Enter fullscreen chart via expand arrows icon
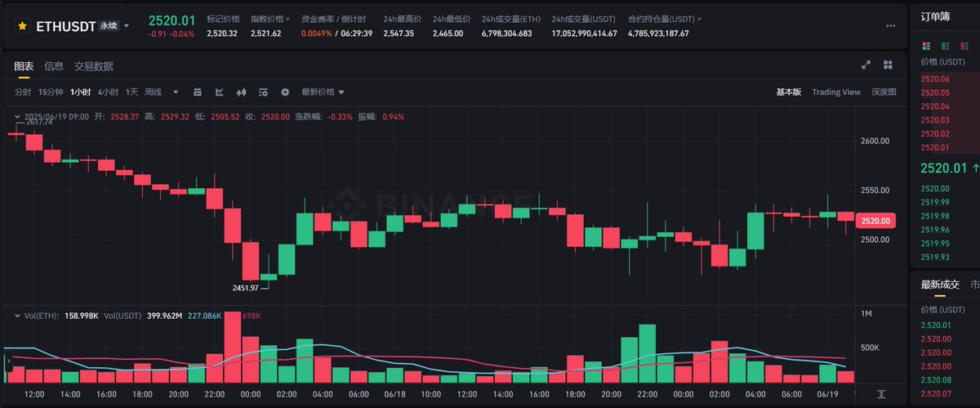This screenshot has width=980, height=408. click(866, 65)
